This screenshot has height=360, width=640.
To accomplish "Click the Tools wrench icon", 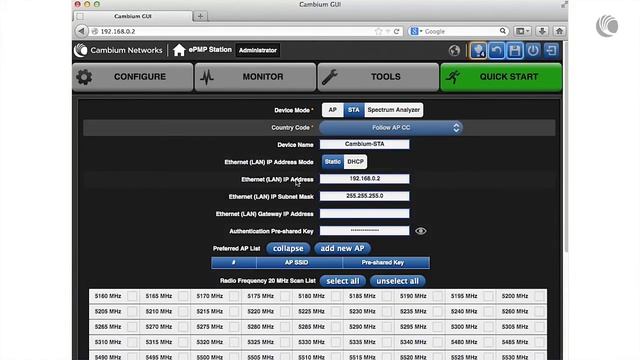I will coord(330,77).
